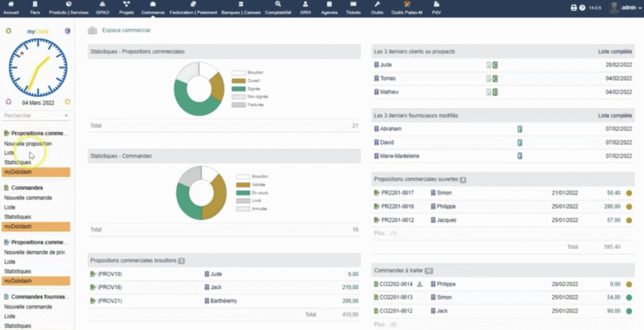This screenshot has height=330, width=644.
Task: Open the Facturation | Paiement menu
Action: [x=194, y=8]
